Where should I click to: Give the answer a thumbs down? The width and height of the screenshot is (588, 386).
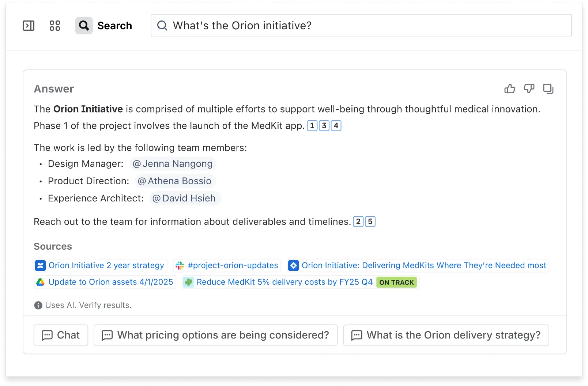tap(529, 89)
